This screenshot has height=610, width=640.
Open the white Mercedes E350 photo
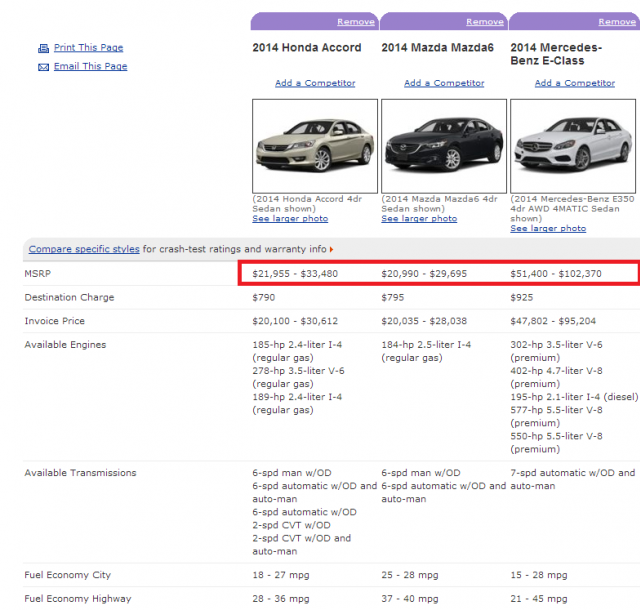pyautogui.click(x=573, y=146)
